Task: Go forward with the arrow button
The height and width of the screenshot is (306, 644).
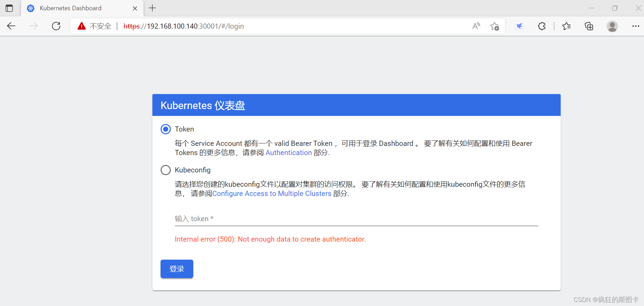Action: coord(34,26)
